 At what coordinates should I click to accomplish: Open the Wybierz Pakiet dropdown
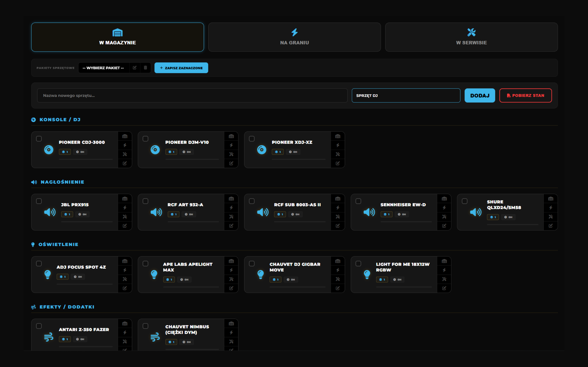[x=103, y=68]
